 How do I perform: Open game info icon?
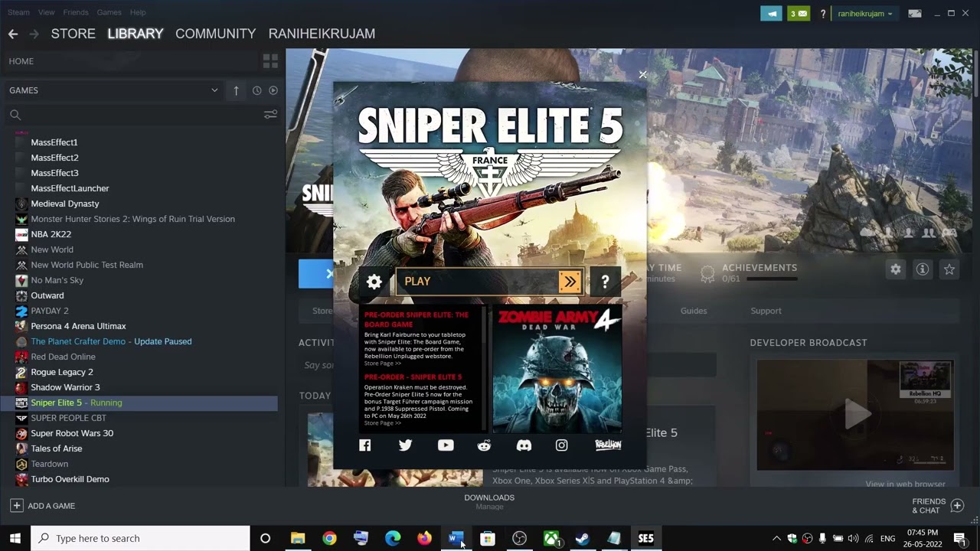click(x=923, y=269)
